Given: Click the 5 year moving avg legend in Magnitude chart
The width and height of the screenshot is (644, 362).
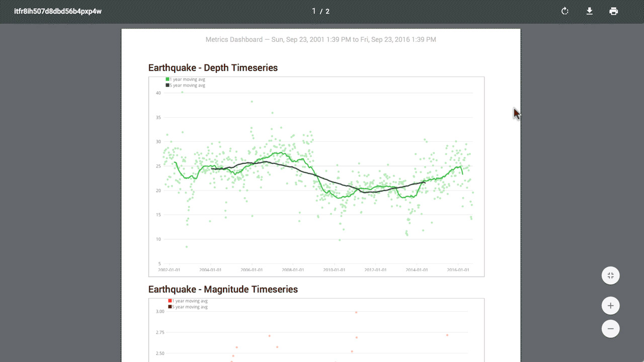Looking at the screenshot, I should [188, 307].
